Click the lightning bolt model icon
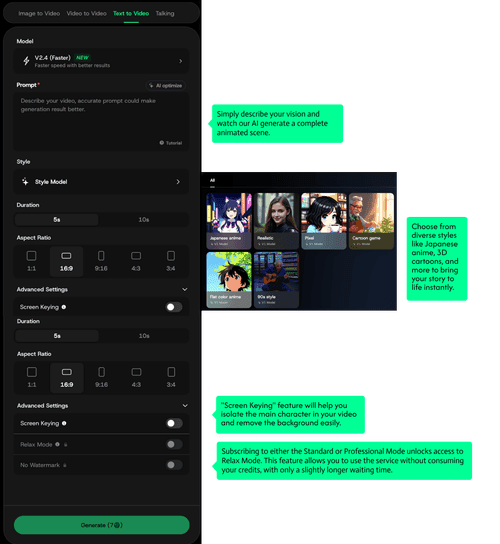 pos(26,61)
